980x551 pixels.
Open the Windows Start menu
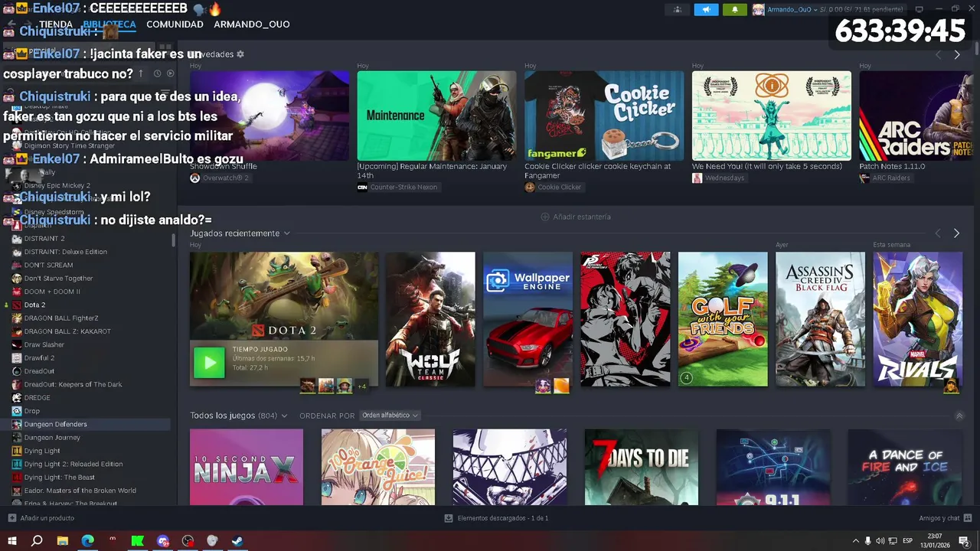pyautogui.click(x=12, y=541)
